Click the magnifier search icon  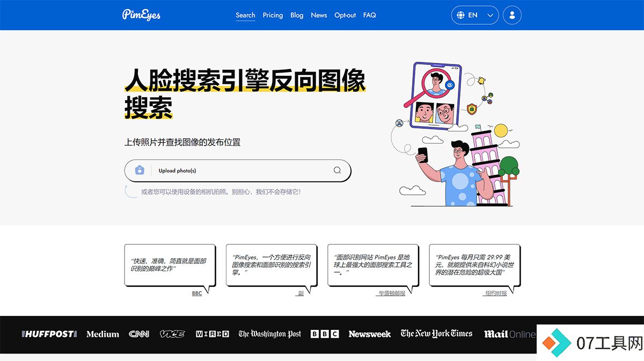coord(337,170)
